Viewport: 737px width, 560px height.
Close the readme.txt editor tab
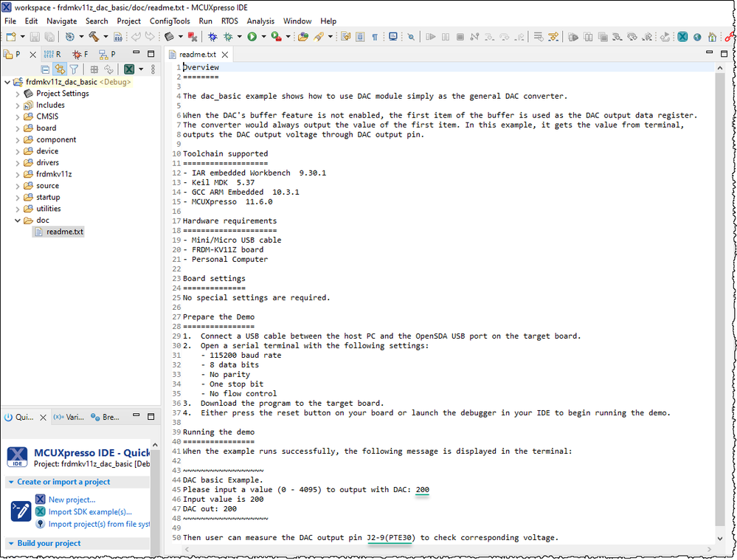click(225, 55)
